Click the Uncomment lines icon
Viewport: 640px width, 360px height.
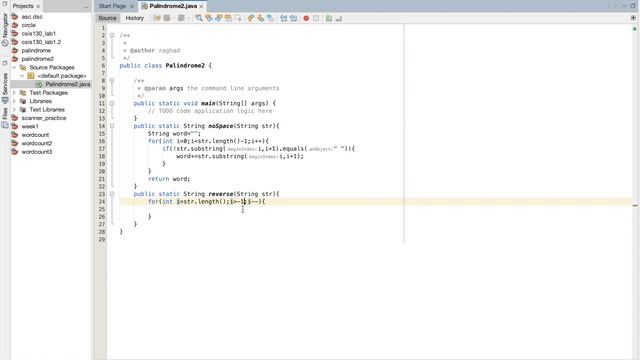[339, 18]
